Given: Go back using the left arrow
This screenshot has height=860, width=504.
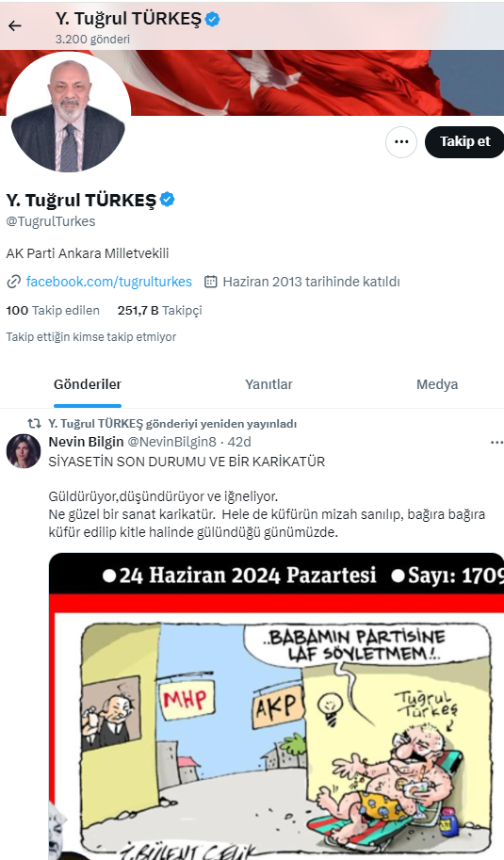Looking at the screenshot, I should point(15,25).
